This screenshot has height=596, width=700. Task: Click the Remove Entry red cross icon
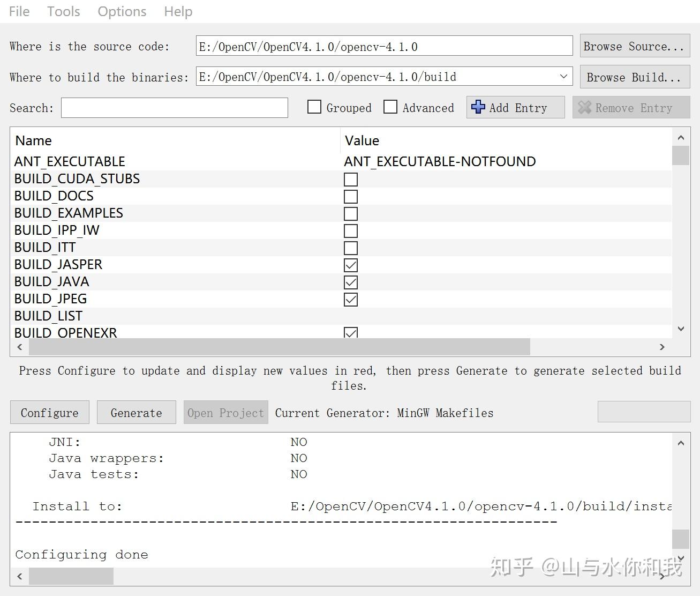tap(586, 107)
